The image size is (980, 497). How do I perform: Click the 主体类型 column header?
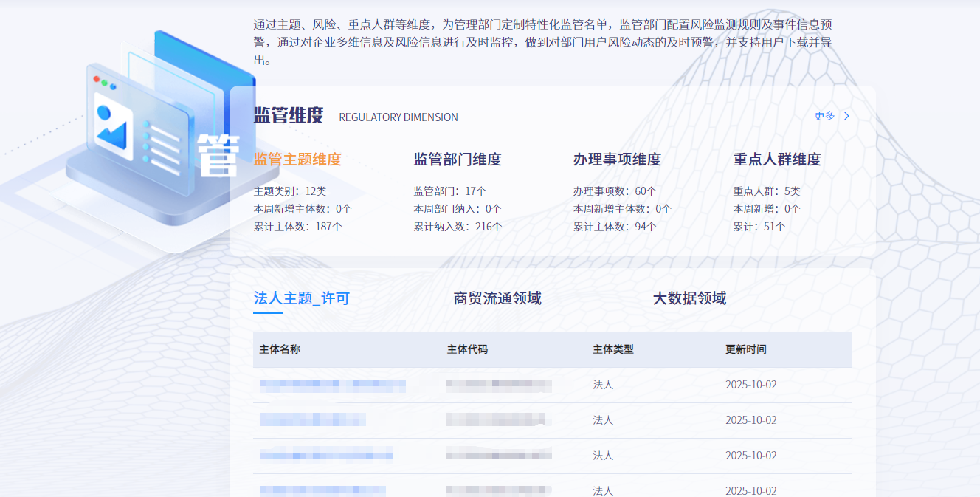coord(613,349)
